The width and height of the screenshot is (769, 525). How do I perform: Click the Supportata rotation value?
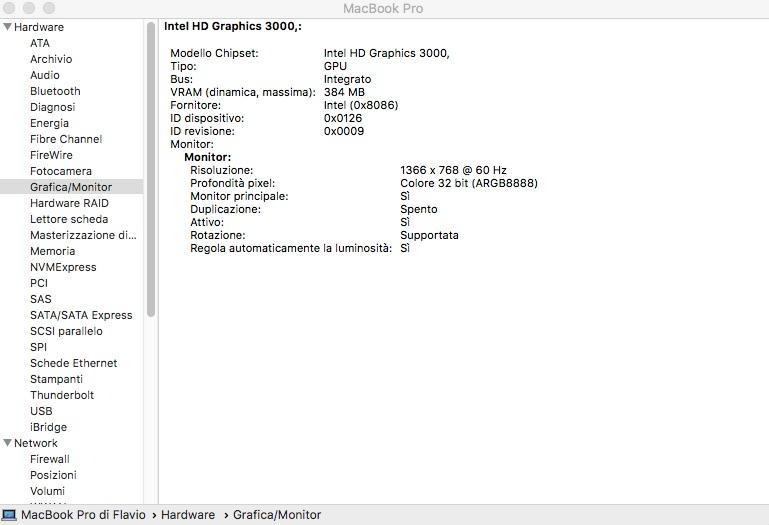pyautogui.click(x=429, y=235)
